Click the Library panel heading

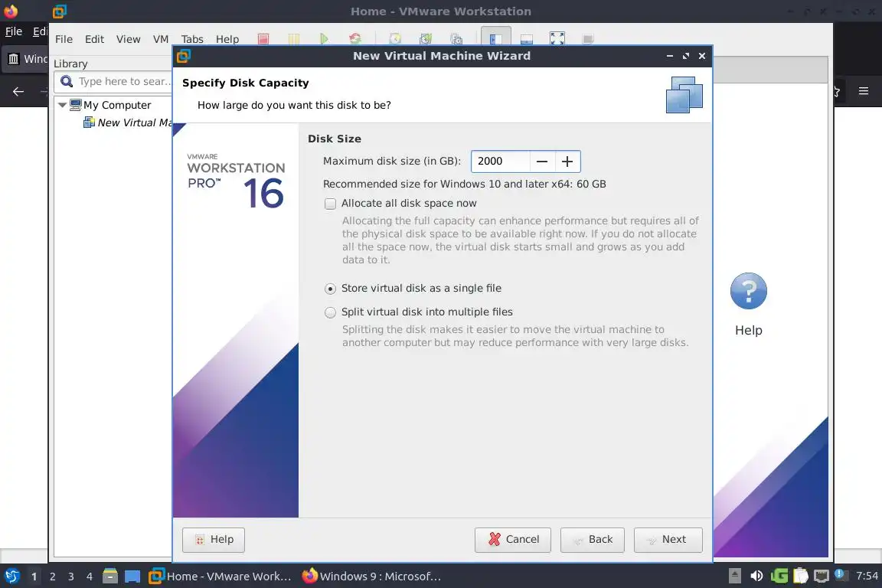(x=70, y=64)
